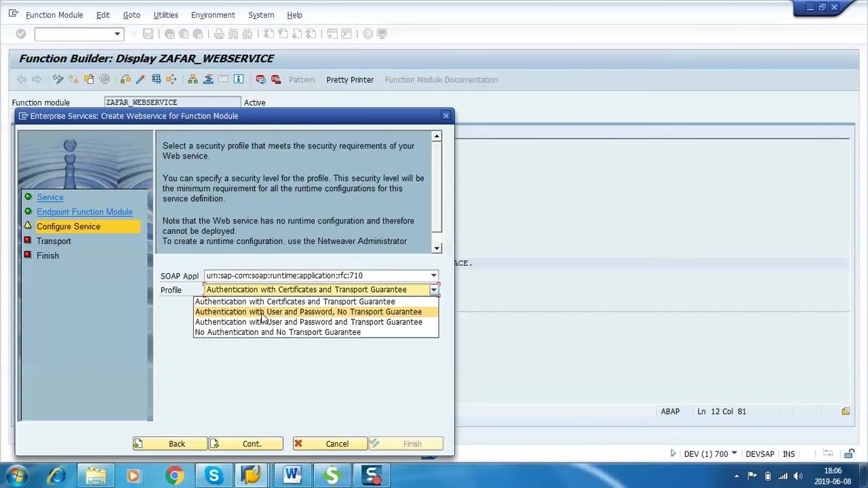The image size is (868, 488).
Task: Collapse the Profile dropdown arrow
Action: [433, 290]
